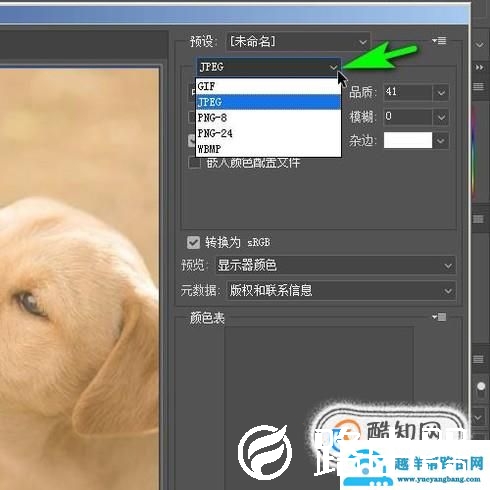490x490 pixels.
Task: Open the 预览 显示器颜色 dropdown
Action: [336, 266]
